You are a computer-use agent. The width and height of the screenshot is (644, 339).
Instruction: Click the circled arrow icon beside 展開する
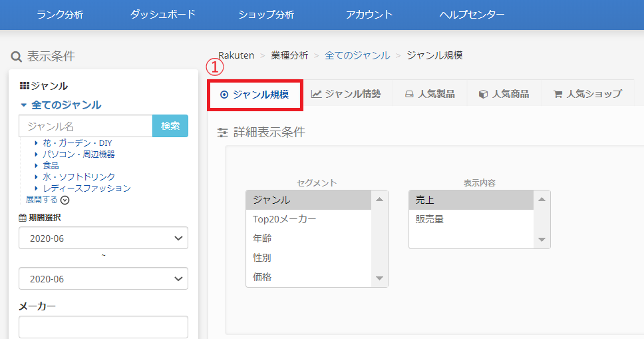(65, 200)
